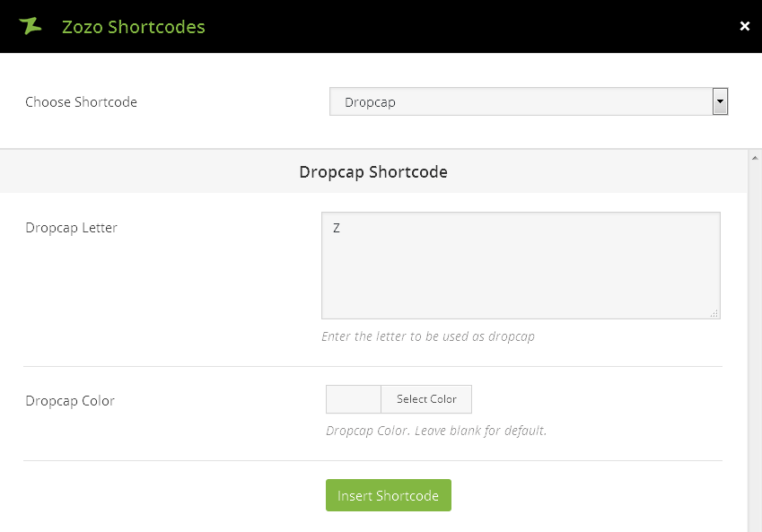Focus the Dropcap Letter text area
Viewport: 762px width, 532px height.
click(521, 269)
